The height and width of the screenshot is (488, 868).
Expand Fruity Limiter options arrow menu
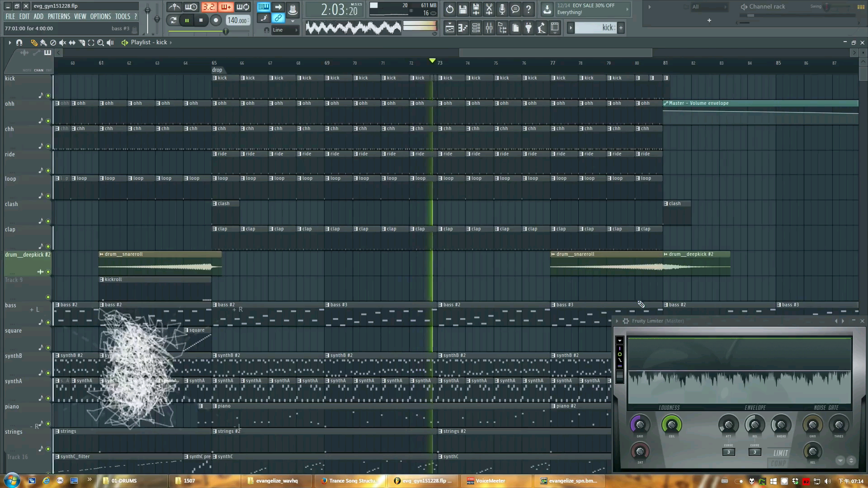617,321
